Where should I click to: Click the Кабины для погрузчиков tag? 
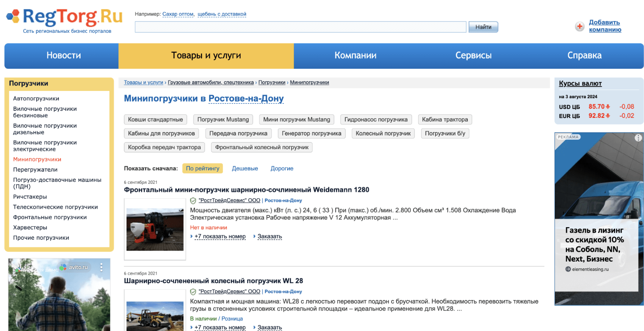click(x=161, y=133)
